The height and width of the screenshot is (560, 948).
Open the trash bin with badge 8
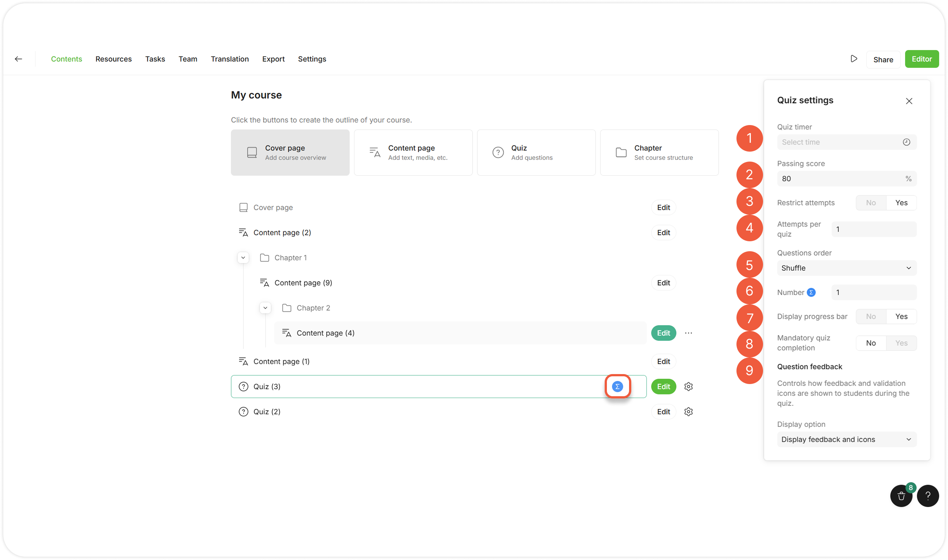point(901,496)
